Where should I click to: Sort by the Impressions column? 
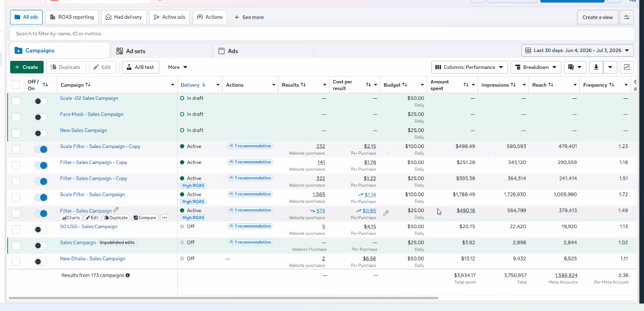pos(513,85)
